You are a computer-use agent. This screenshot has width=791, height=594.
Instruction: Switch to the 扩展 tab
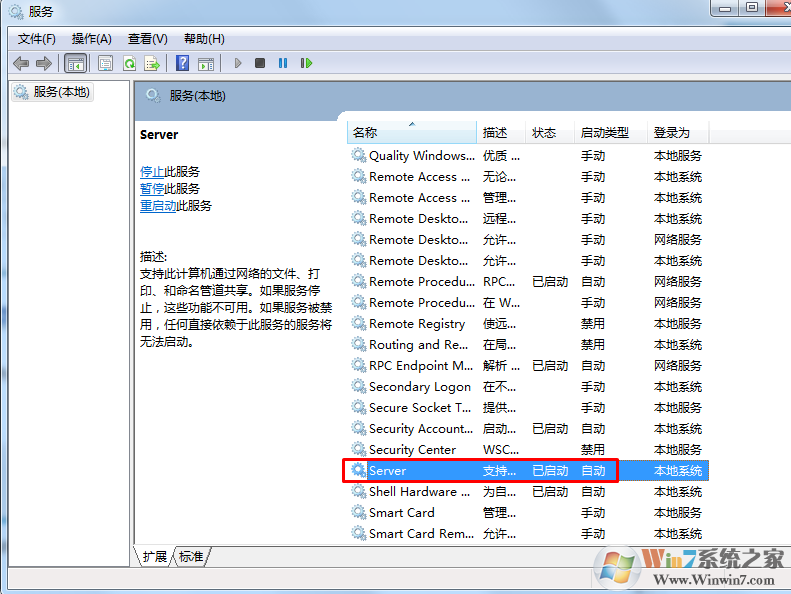[154, 557]
